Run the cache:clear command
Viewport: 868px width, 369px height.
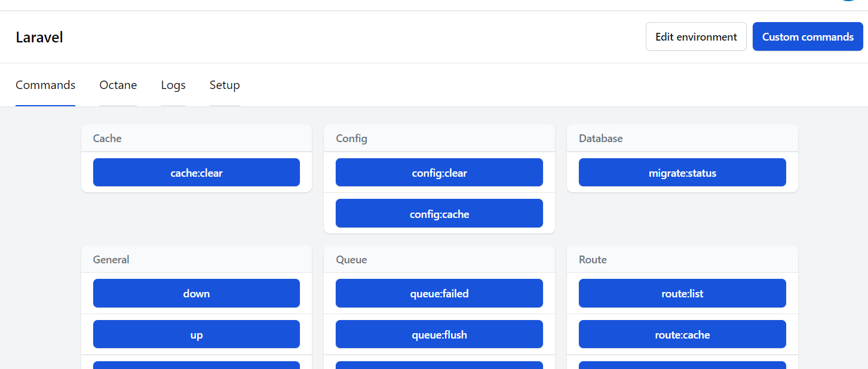(197, 173)
